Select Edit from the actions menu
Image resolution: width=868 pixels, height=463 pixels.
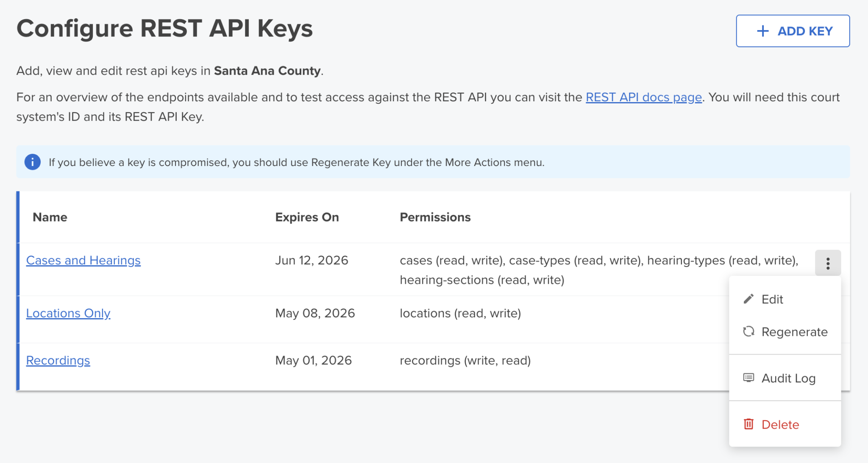[785, 299]
